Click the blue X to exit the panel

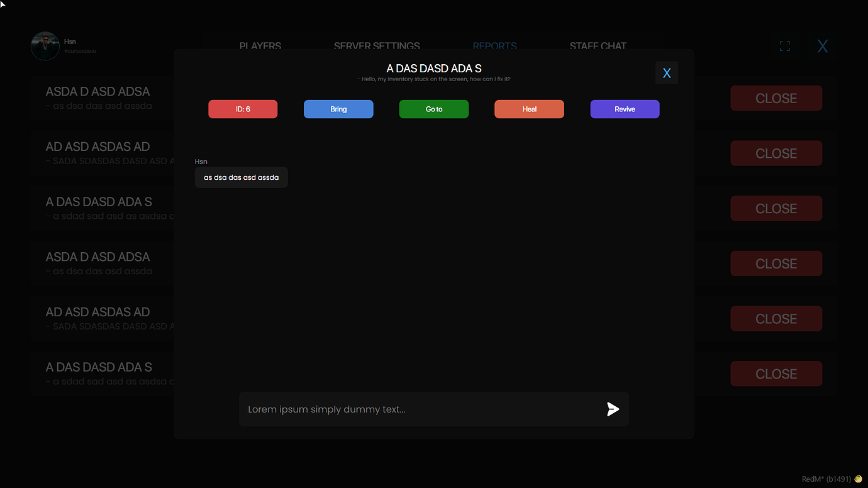tap(822, 45)
